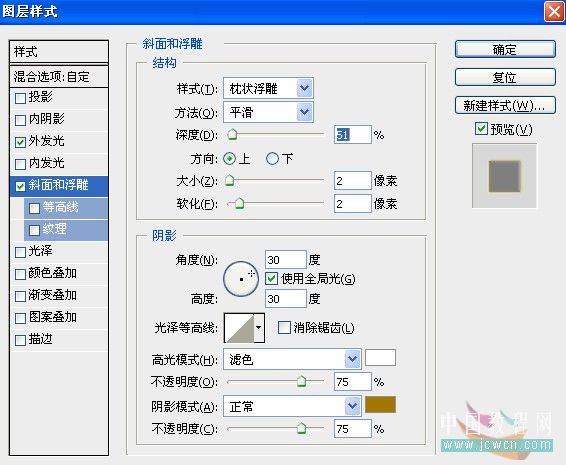Select 混合选项:自定 entry
The height and width of the screenshot is (465, 566).
(x=59, y=77)
